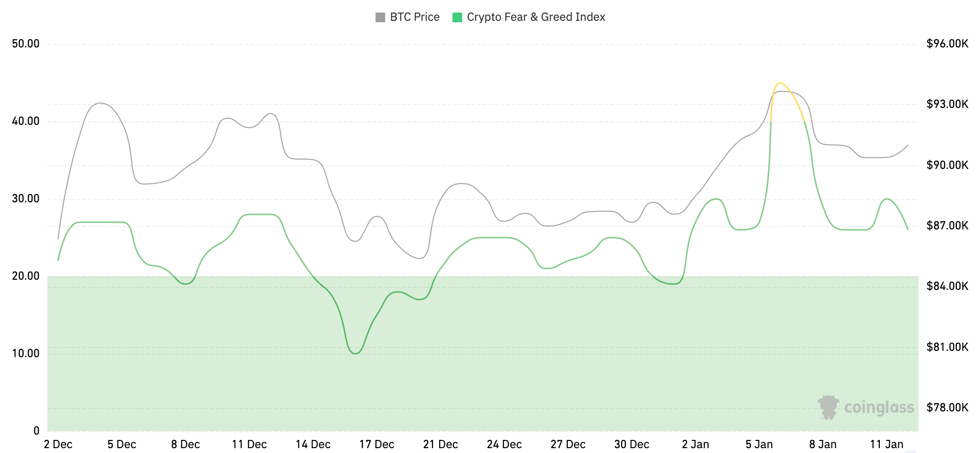Click the coinglass mascot logo icon
This screenshot has width=980, height=453.
(828, 407)
